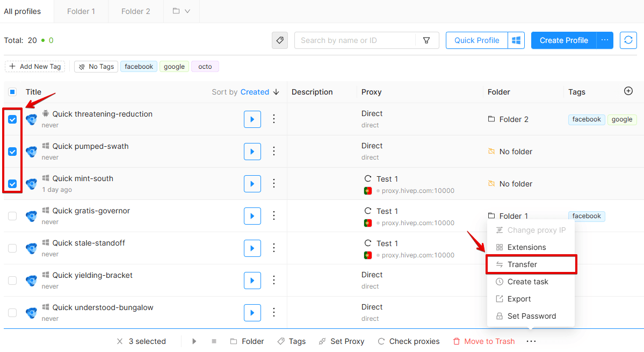The width and height of the screenshot is (644, 352).
Task: Change sort order via Sort by Created
Action: [x=245, y=92]
